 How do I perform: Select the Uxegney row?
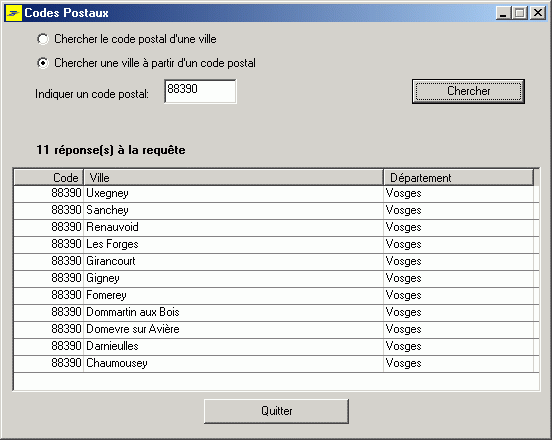coord(276,194)
